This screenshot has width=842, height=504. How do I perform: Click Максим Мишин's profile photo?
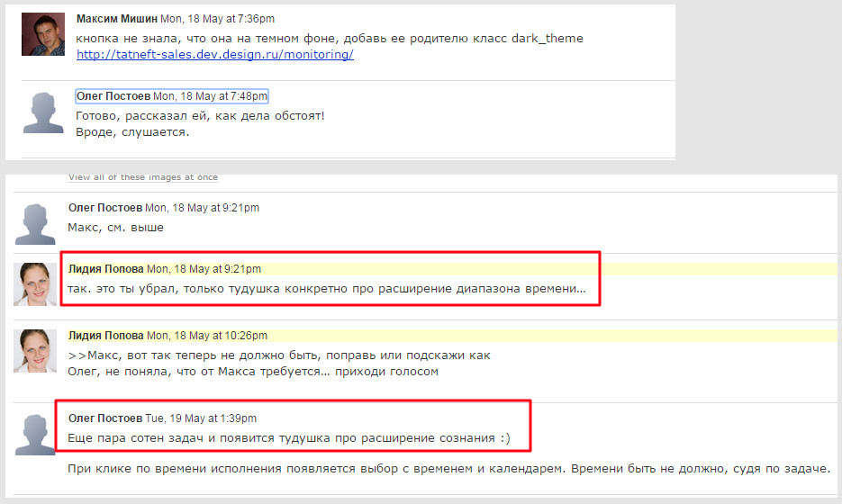43,34
